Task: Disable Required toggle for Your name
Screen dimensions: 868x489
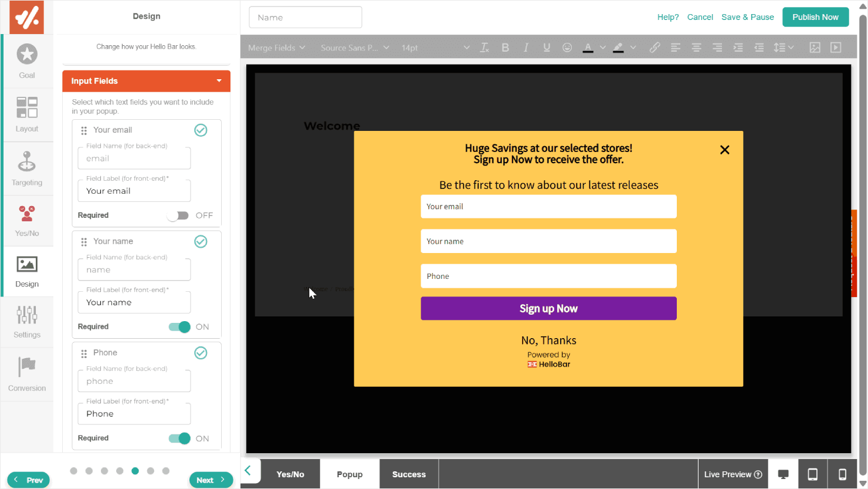Action: 179,327
